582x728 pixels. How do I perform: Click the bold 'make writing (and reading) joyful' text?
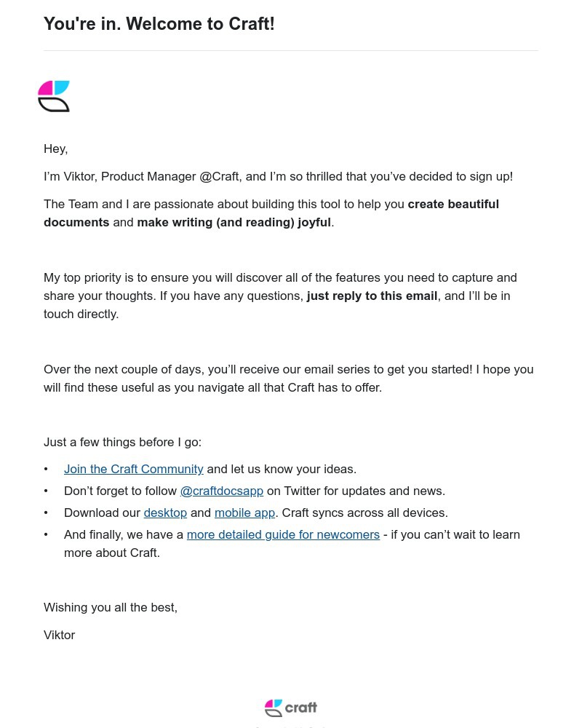tap(234, 223)
